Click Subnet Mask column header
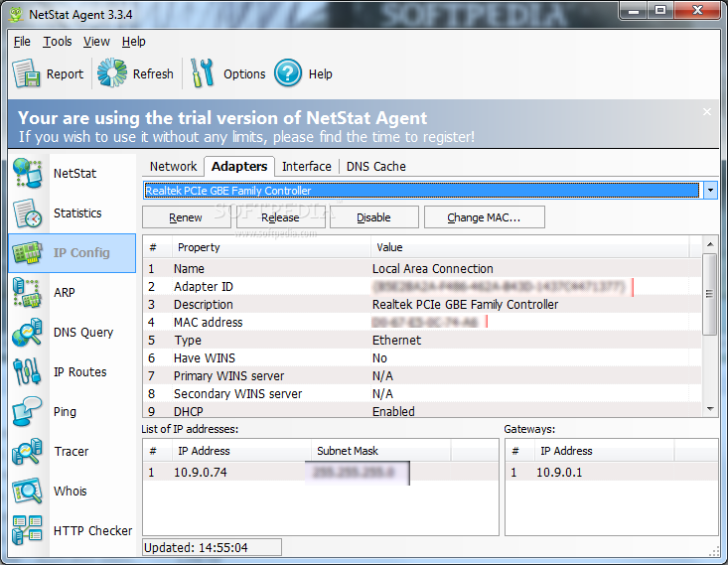This screenshot has width=728, height=565. pos(380,451)
